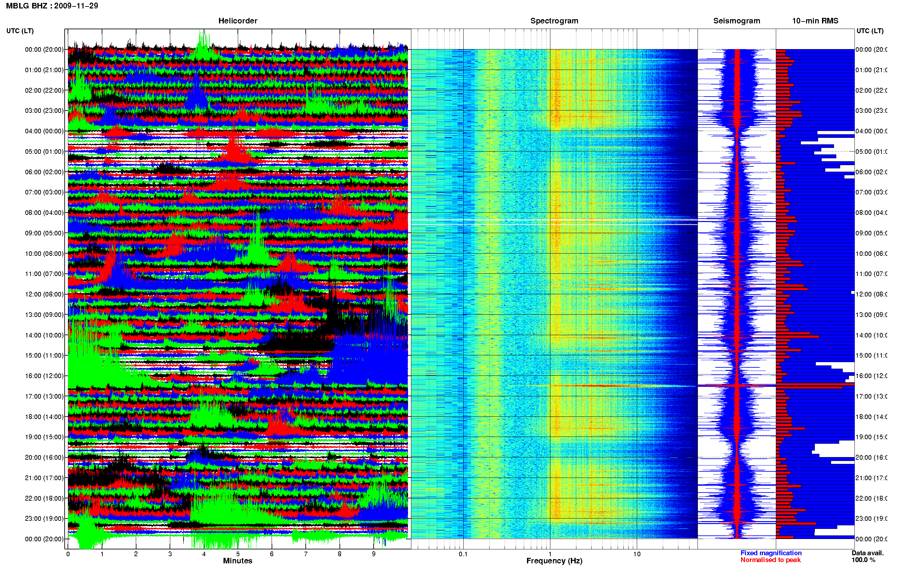Image resolution: width=924 pixels, height=578 pixels.
Task: Click the 'Normalised to peak' legend text
Action: pos(770,560)
